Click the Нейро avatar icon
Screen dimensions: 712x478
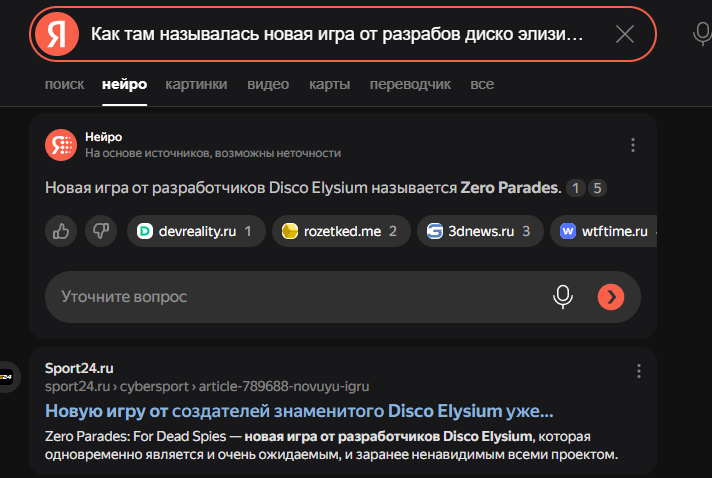[61, 145]
